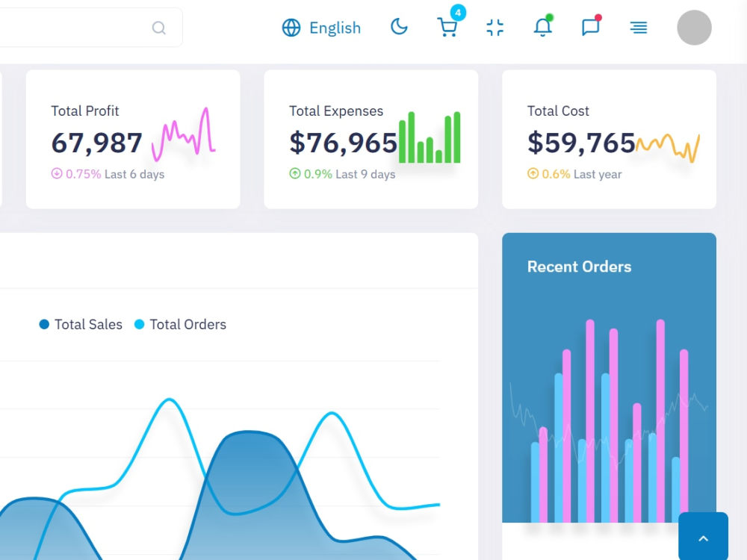This screenshot has width=747, height=560.
Task: Click the Total Profit label
Action: point(85,111)
